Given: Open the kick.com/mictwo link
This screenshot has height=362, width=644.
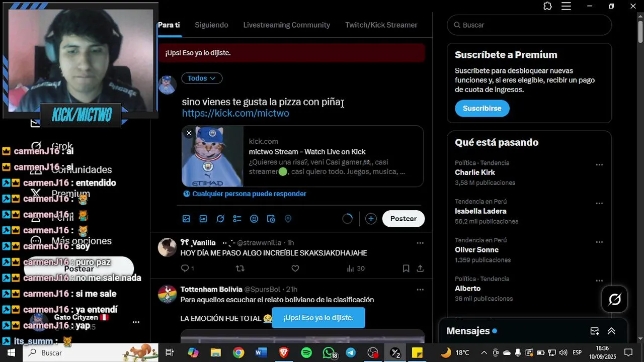Looking at the screenshot, I should [x=235, y=113].
